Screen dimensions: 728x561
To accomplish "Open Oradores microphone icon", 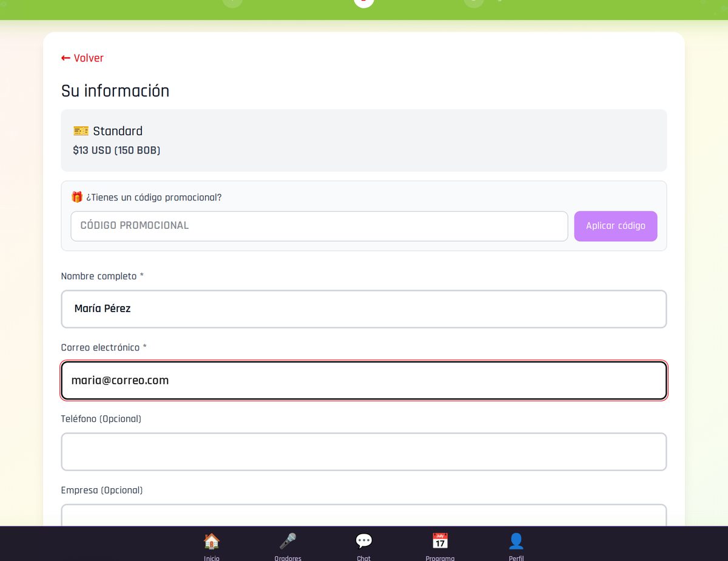I will pos(288,541).
